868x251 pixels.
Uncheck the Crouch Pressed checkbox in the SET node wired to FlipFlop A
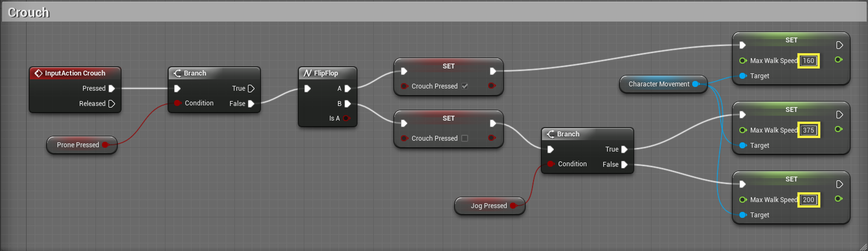[465, 86]
